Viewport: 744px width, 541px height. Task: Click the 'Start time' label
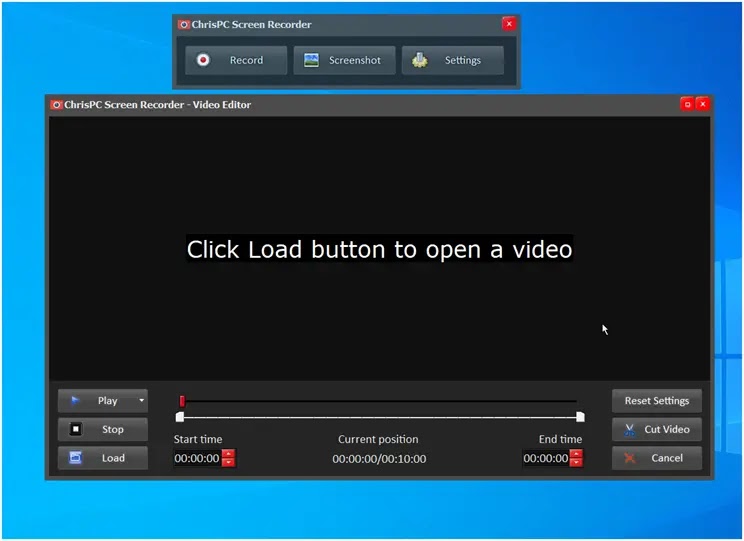198,439
